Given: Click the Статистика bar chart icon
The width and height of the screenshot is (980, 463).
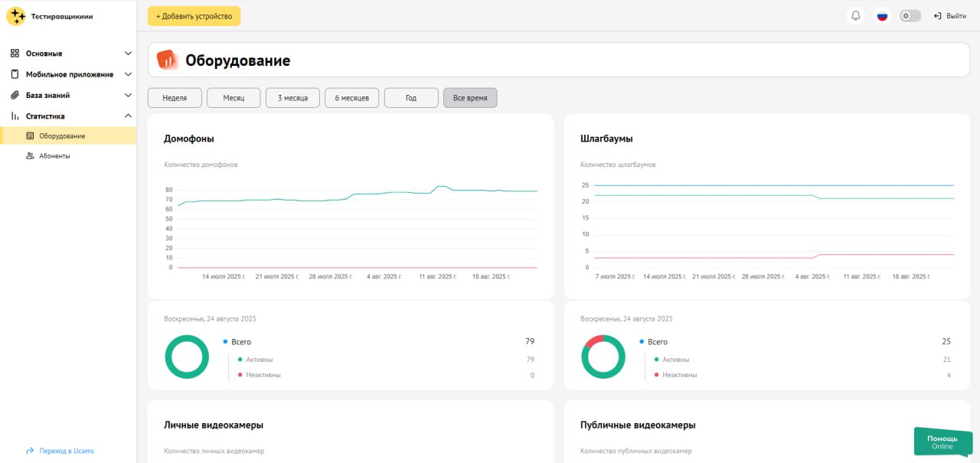Looking at the screenshot, I should [x=15, y=116].
